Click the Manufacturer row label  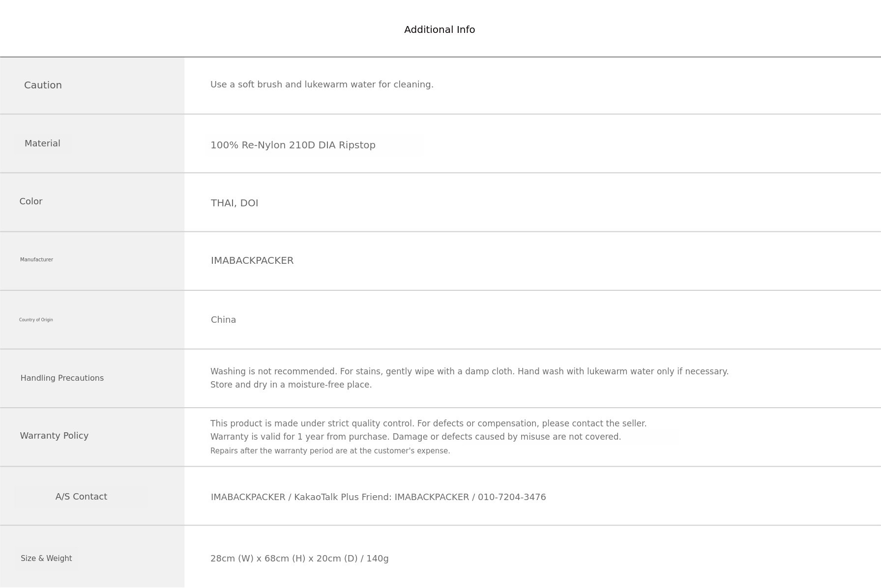click(x=36, y=260)
